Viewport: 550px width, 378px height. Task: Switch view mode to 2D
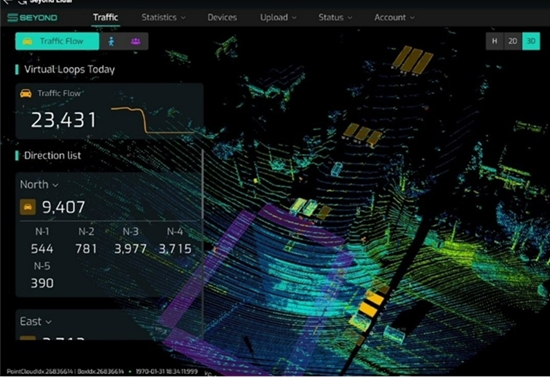point(513,41)
